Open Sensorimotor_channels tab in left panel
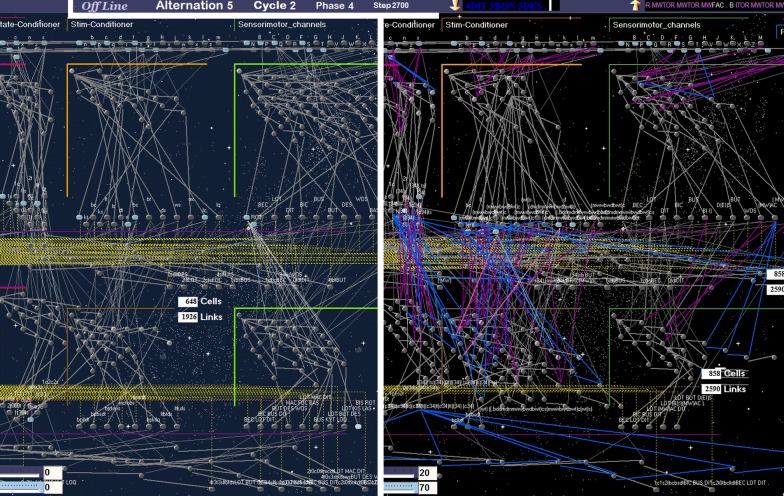This screenshot has height=496, width=784. tap(282, 24)
